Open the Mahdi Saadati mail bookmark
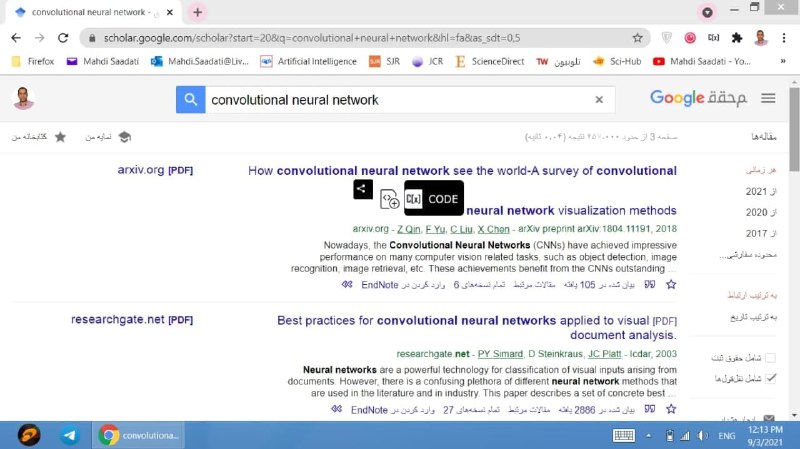Viewport: 800px width, 449px height. point(103,61)
